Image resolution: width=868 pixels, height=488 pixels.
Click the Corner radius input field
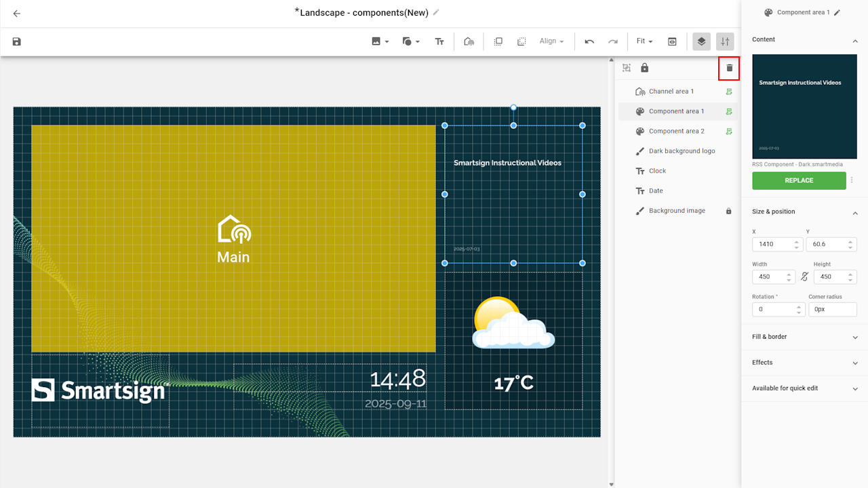[832, 309]
